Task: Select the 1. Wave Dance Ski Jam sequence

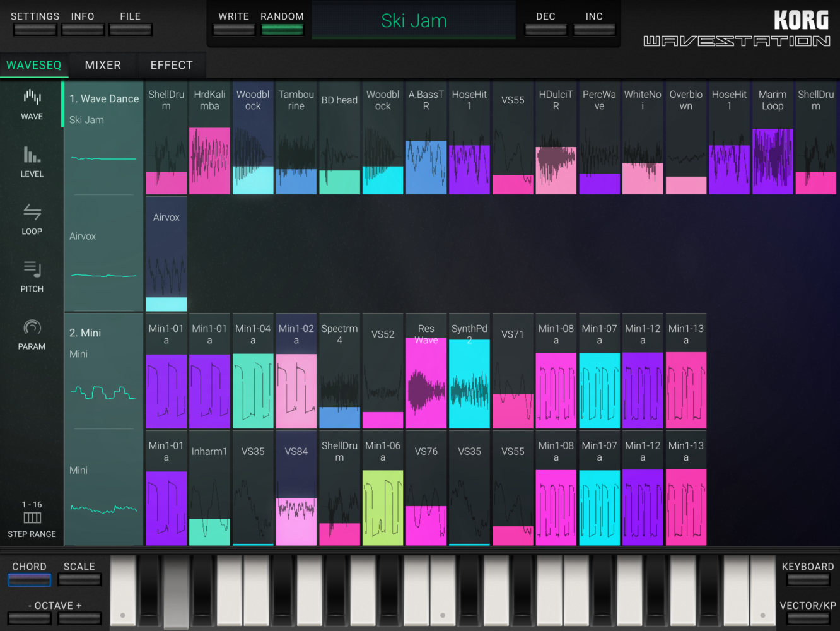Action: pos(104,138)
